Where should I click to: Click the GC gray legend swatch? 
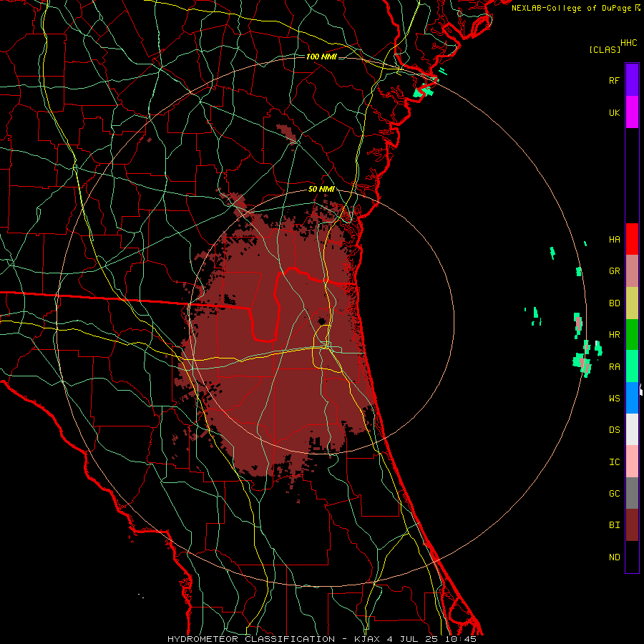point(632,493)
